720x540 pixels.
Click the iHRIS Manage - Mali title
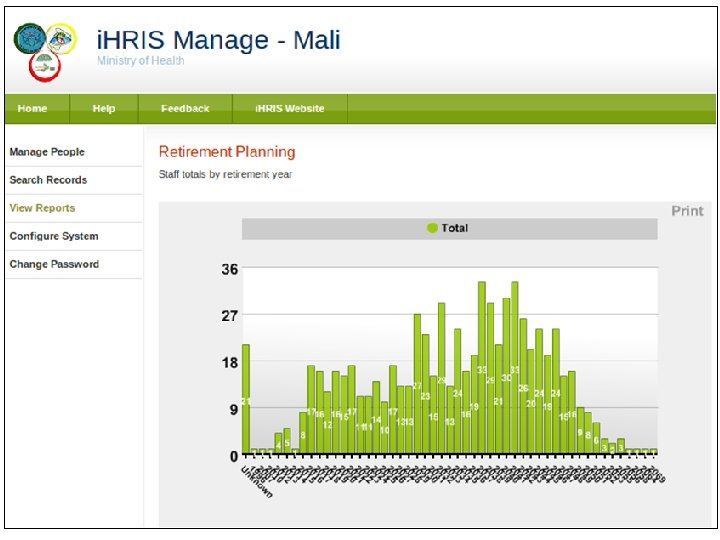pos(219,40)
